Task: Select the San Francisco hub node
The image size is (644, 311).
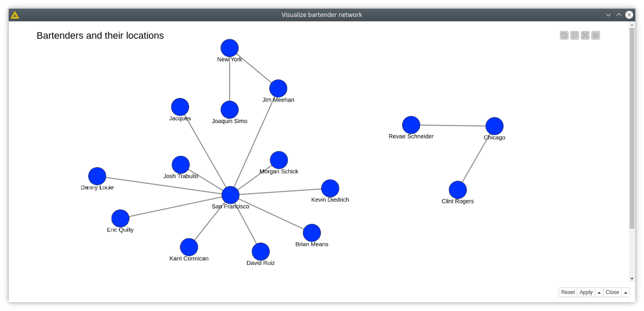Action: 231,195
